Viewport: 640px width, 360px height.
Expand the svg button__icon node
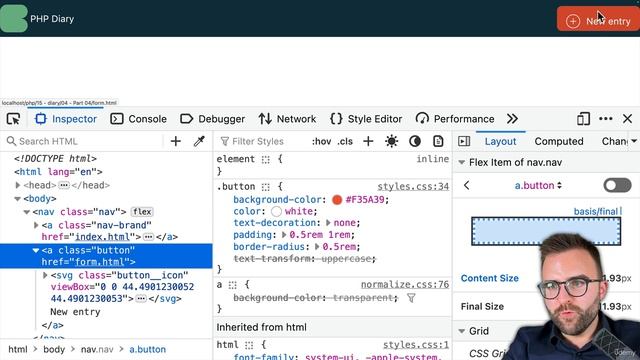45,276
